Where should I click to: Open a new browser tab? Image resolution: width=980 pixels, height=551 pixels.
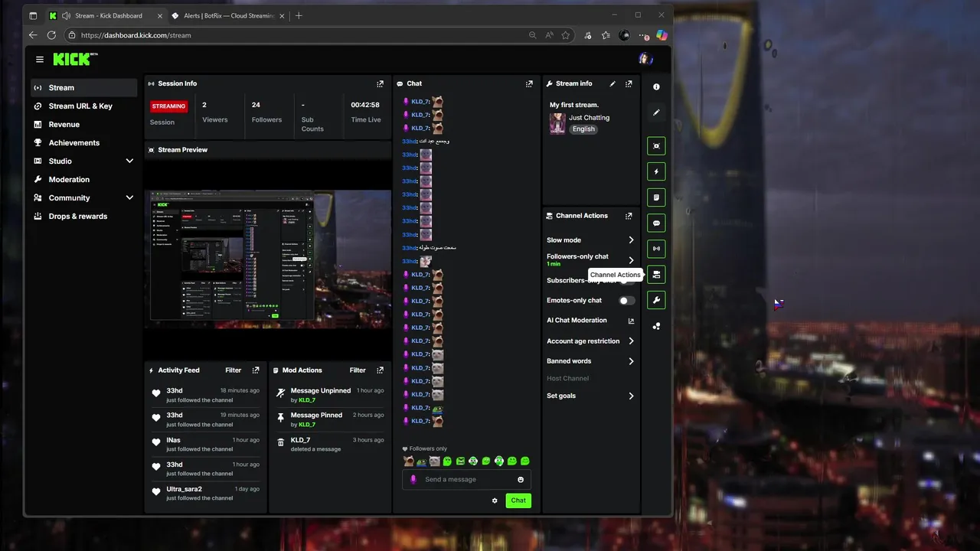click(x=299, y=15)
